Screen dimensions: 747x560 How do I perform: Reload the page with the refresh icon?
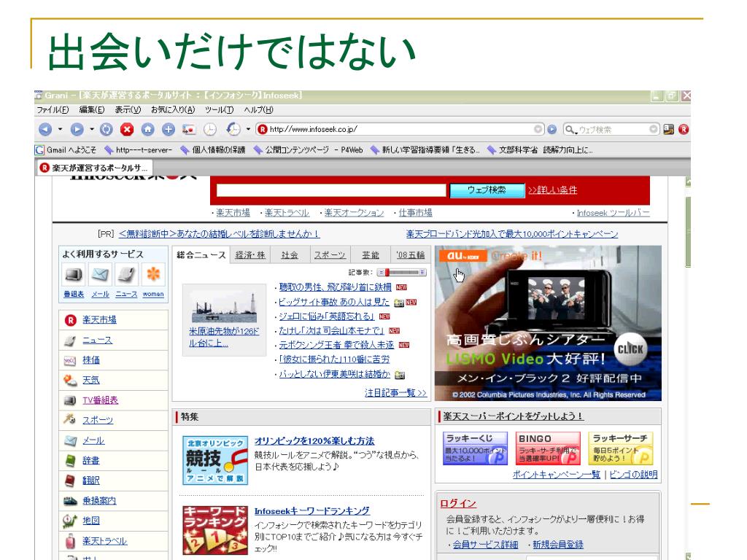pyautogui.click(x=107, y=129)
